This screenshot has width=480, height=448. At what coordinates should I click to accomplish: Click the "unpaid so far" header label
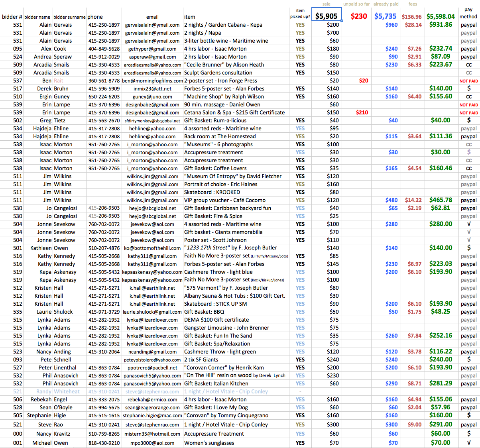point(356,4)
